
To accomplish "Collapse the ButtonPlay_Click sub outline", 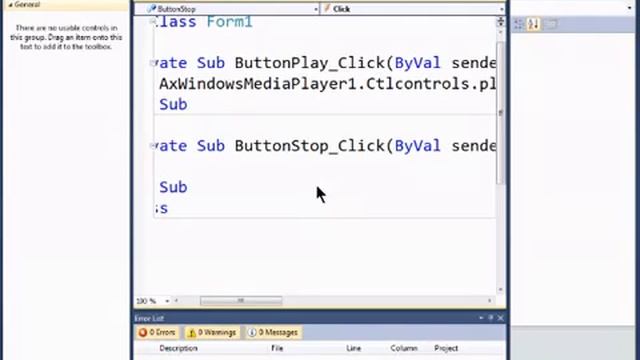I will click(152, 62).
